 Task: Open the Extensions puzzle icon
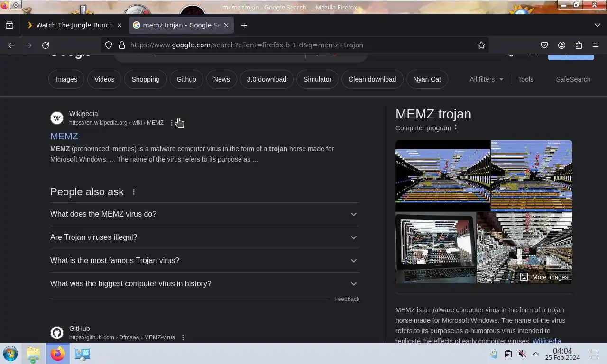tap(579, 45)
